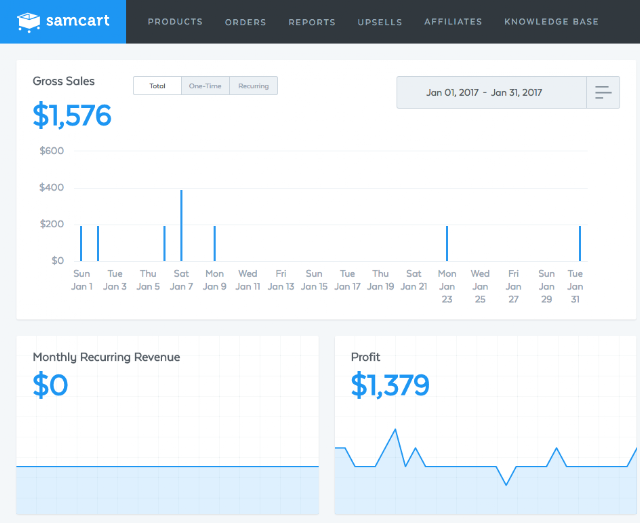Go to the Orders page

coord(245,22)
